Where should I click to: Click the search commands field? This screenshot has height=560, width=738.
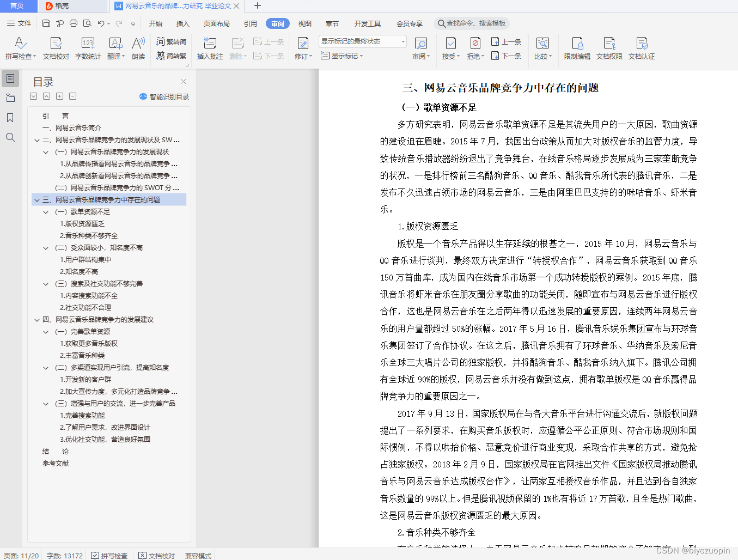(x=472, y=23)
